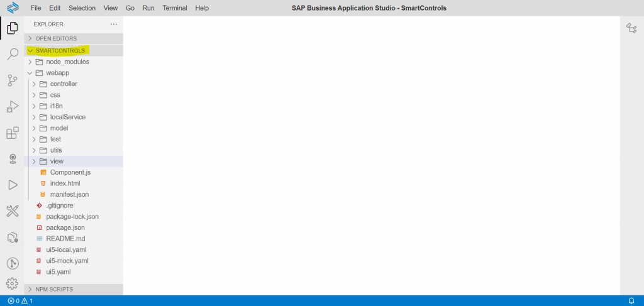
Task: Click the pin-like icon below Extensions
Action: click(13, 159)
